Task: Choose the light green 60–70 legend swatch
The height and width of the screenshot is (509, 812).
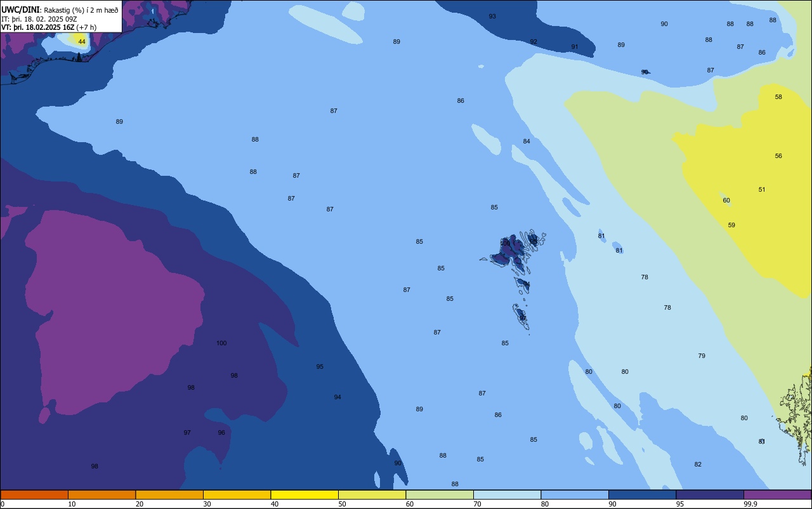Action: click(x=440, y=494)
